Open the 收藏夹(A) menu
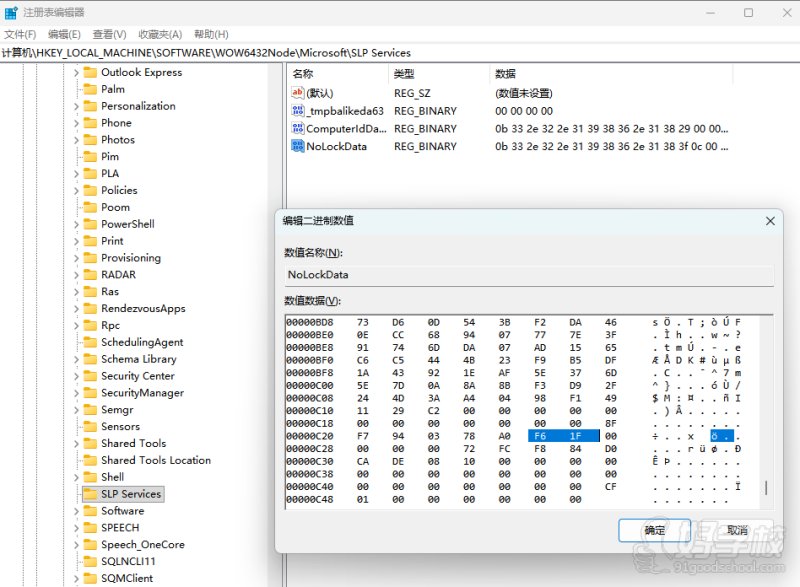This screenshot has height=587, width=800. (x=160, y=34)
